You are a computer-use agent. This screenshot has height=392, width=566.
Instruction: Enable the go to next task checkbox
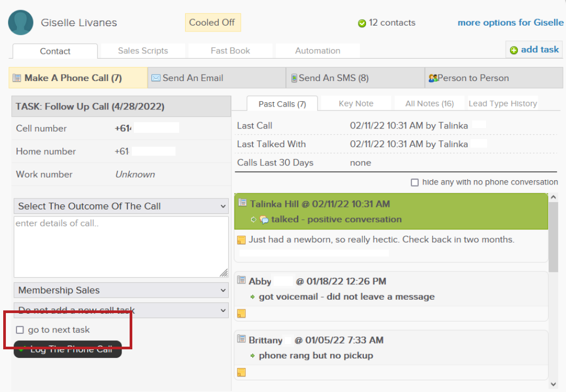click(x=20, y=330)
